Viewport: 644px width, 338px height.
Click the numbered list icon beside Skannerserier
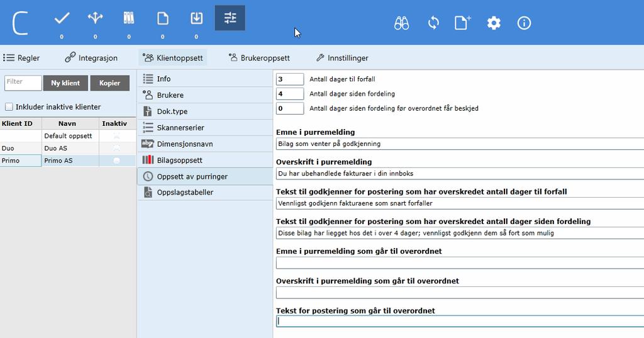tap(148, 128)
